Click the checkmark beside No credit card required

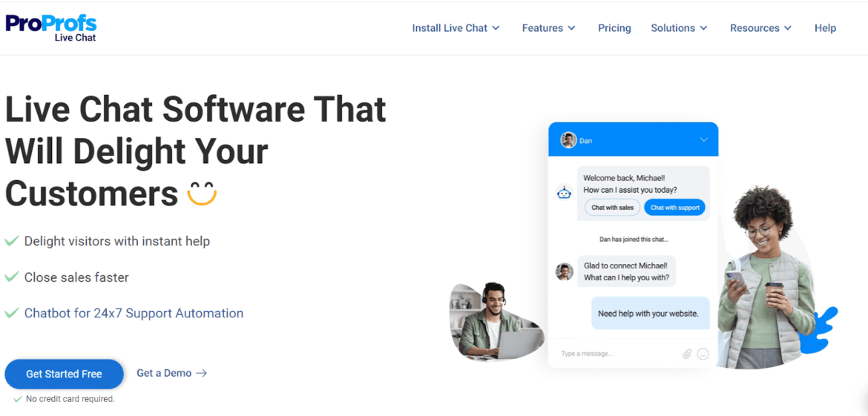[19, 398]
